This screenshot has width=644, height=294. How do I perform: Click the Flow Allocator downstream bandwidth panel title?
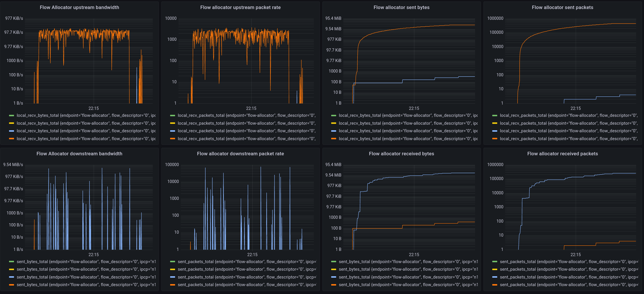click(x=79, y=154)
